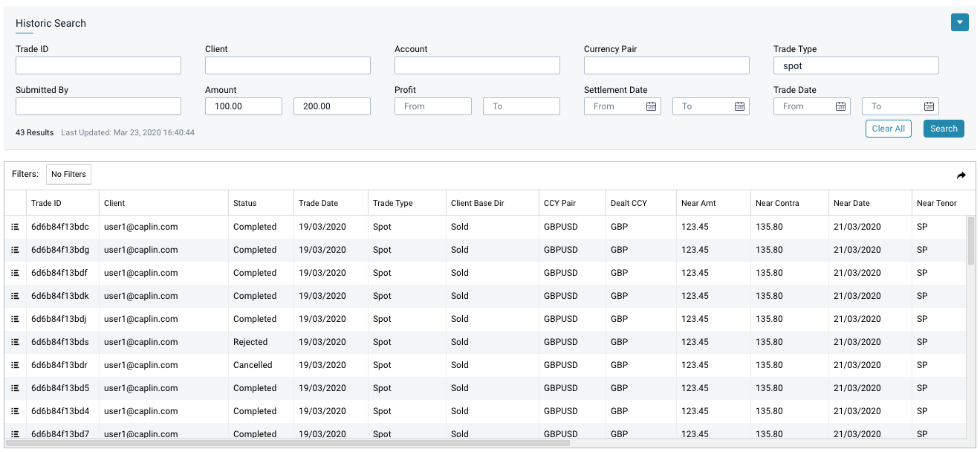Click the horizontal table scrollbar thumb
The height and width of the screenshot is (452, 980).
(x=289, y=443)
